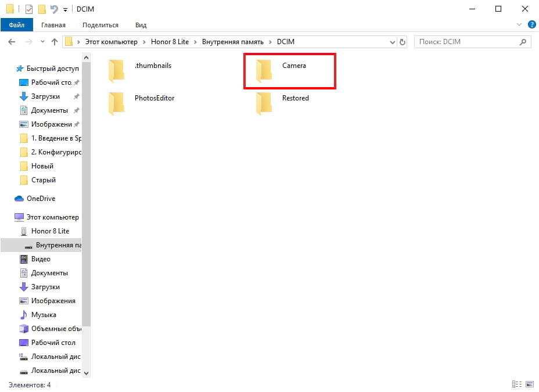Open the Quick Access Toolbar customize dropdown
The image size is (539, 392).
point(65,9)
